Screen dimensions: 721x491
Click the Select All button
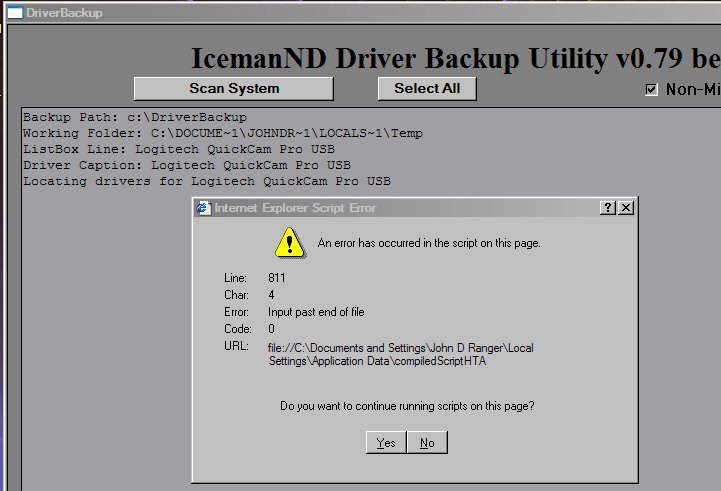coord(427,88)
